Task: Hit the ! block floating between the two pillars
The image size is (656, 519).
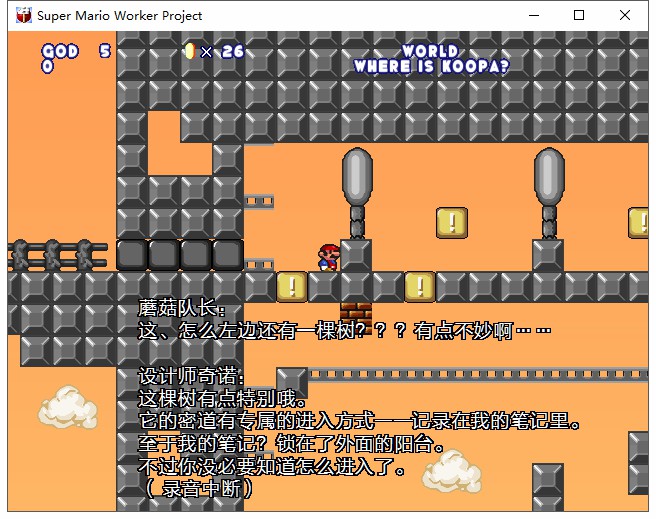Action: 451,223
